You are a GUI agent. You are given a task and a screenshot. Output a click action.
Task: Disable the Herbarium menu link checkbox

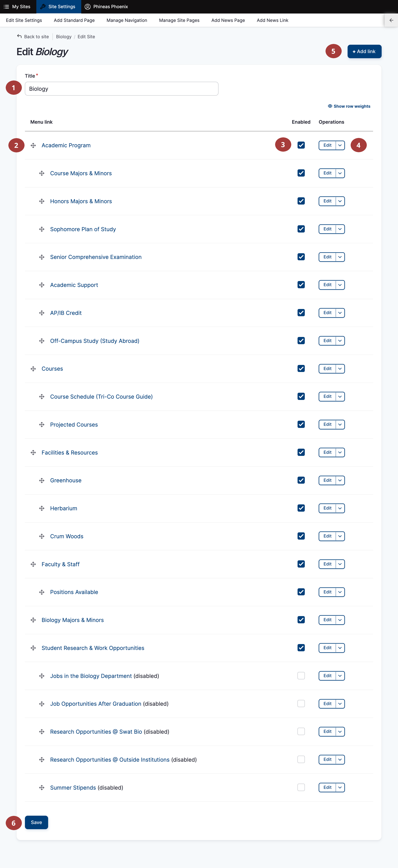coord(301,508)
